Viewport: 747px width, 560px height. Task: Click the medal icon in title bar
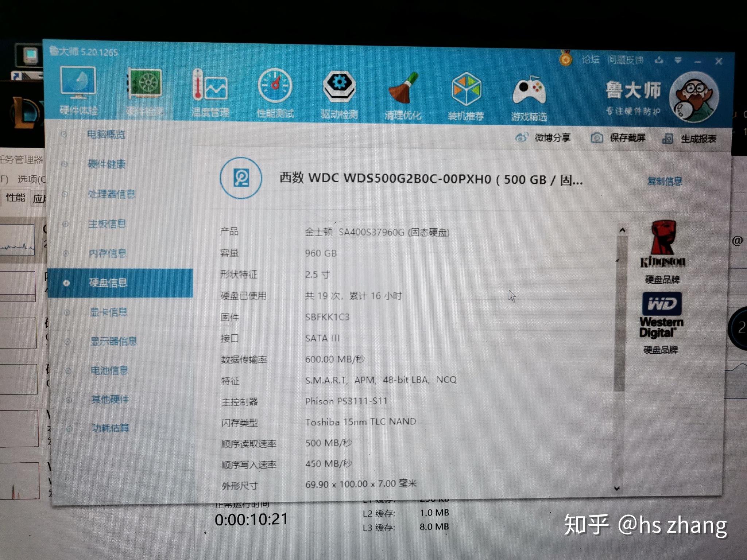pyautogui.click(x=565, y=58)
